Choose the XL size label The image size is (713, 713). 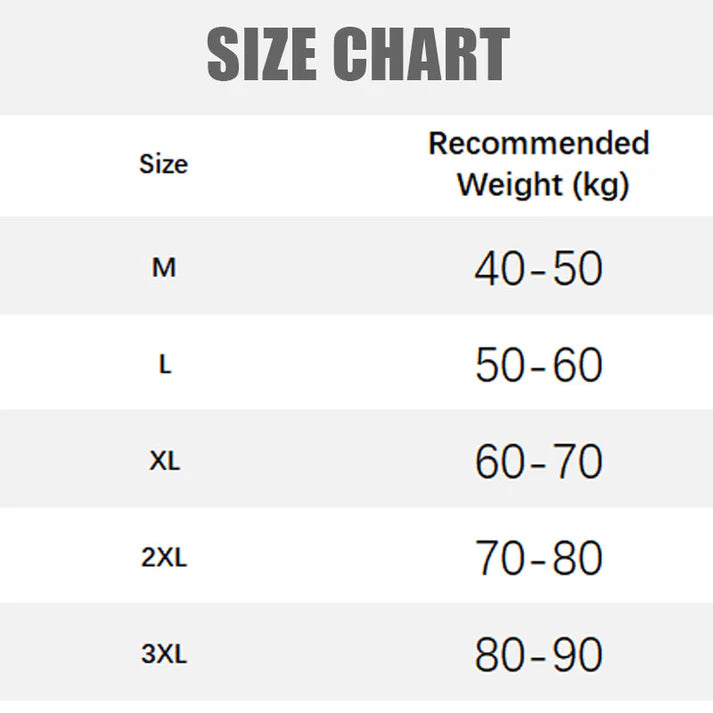[x=165, y=462]
